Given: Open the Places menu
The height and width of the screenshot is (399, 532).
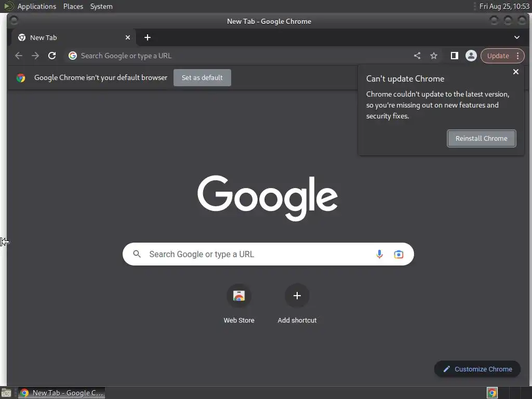Looking at the screenshot, I should click(73, 6).
